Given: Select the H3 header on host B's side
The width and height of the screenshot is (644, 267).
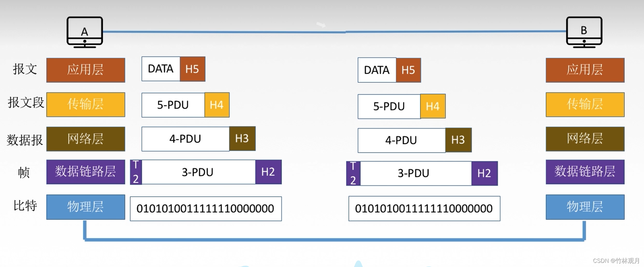Looking at the screenshot, I should coord(459,140).
